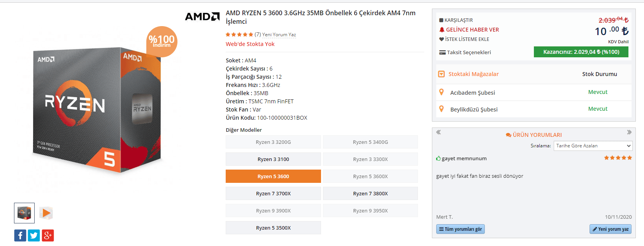Open the product video play thumbnail
The height and width of the screenshot is (246, 644).
tap(46, 213)
